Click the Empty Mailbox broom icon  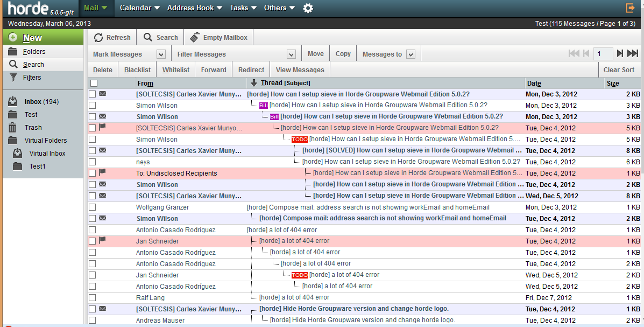[195, 37]
